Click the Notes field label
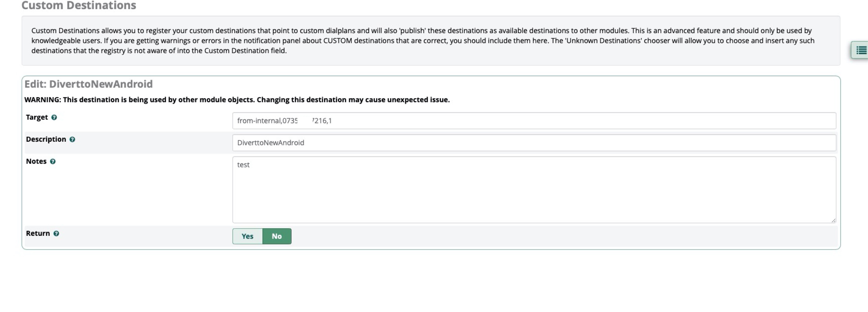Image resolution: width=868 pixels, height=312 pixels. click(36, 161)
